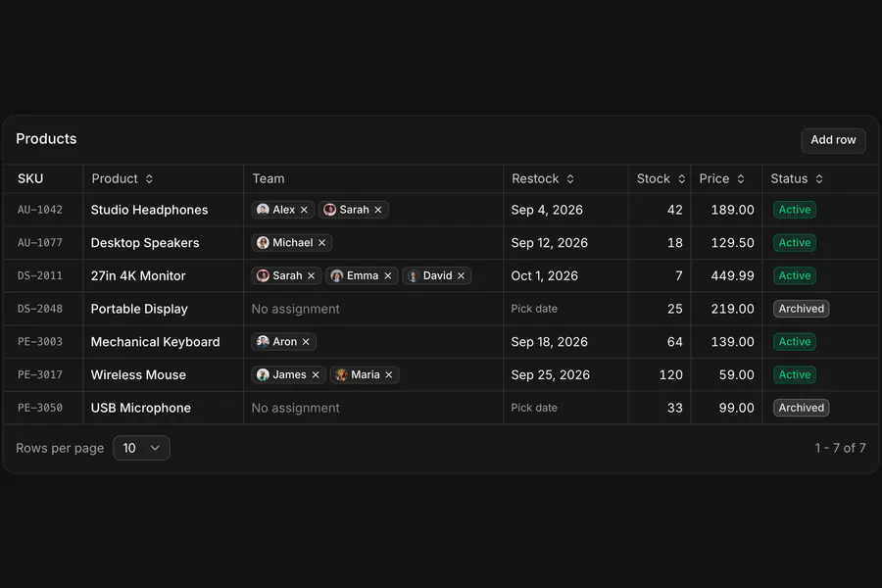Click Aron's avatar icon

tap(263, 342)
